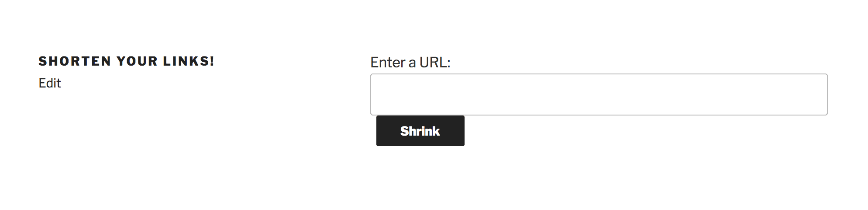Tap the label text above the URL box

(410, 63)
